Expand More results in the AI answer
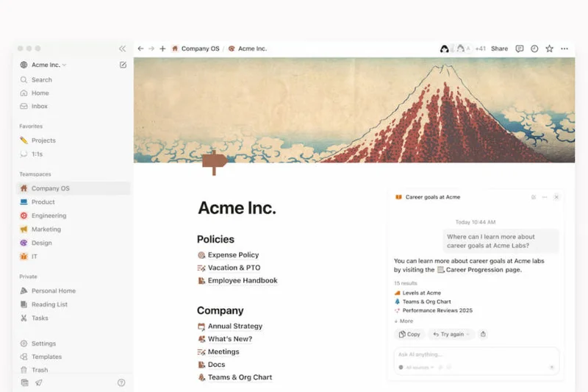 pyautogui.click(x=404, y=321)
